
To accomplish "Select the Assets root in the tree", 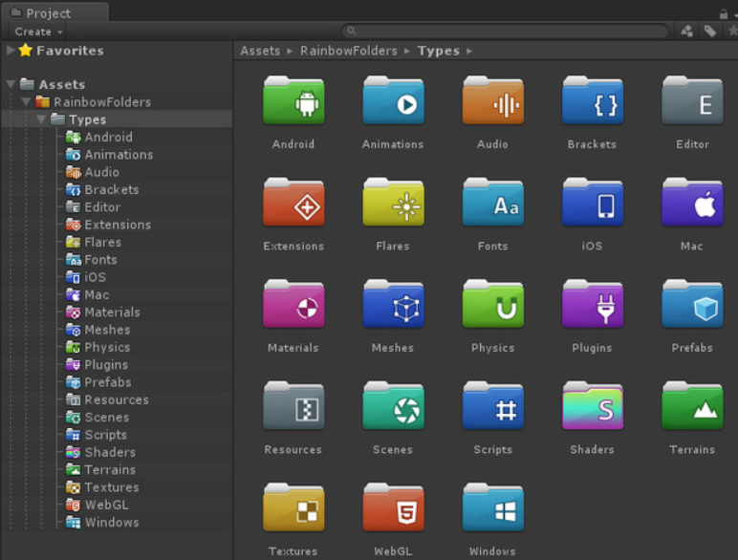I will [x=61, y=84].
